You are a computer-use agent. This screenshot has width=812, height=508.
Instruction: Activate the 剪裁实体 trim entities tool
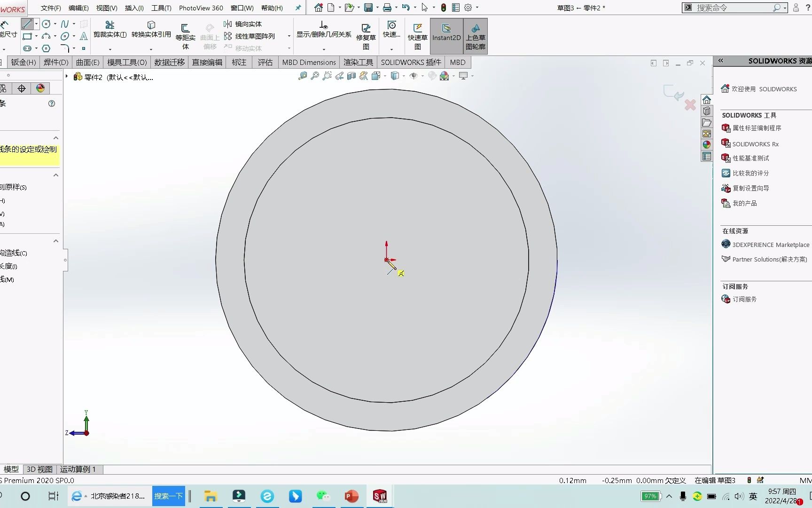(x=110, y=29)
